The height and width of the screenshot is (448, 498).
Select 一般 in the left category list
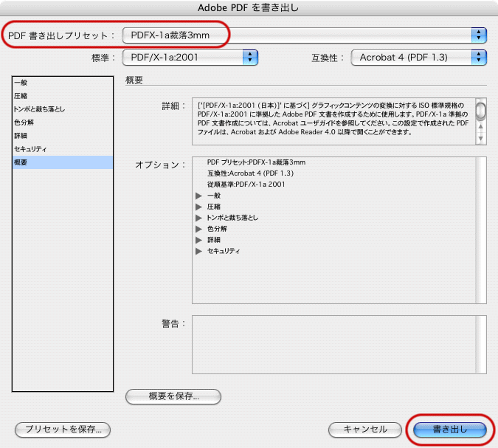coord(63,83)
